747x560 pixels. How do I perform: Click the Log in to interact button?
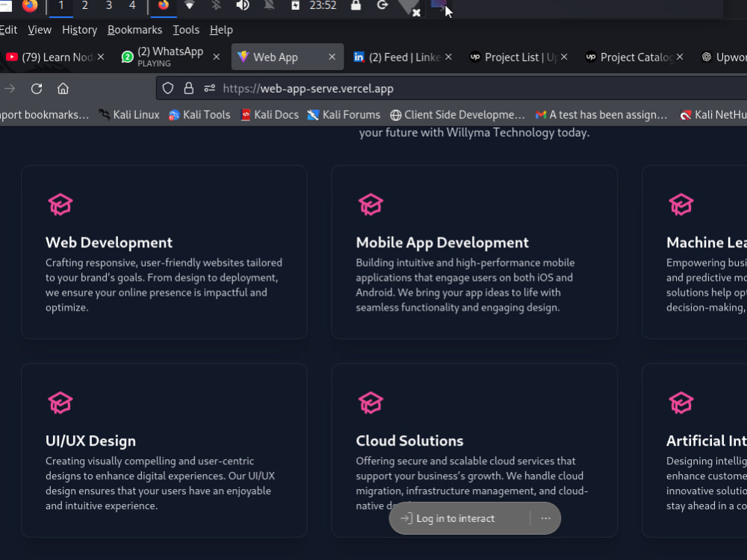(x=455, y=519)
